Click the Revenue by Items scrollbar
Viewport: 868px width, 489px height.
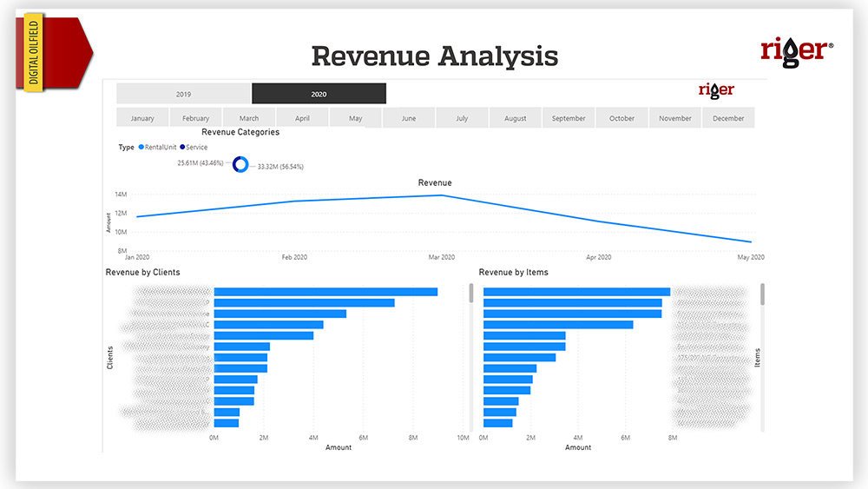[x=763, y=295]
